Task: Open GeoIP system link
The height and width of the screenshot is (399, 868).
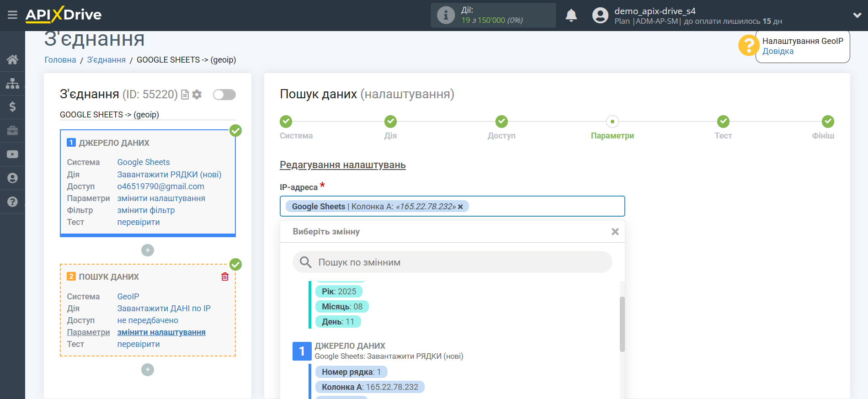Action: click(128, 297)
